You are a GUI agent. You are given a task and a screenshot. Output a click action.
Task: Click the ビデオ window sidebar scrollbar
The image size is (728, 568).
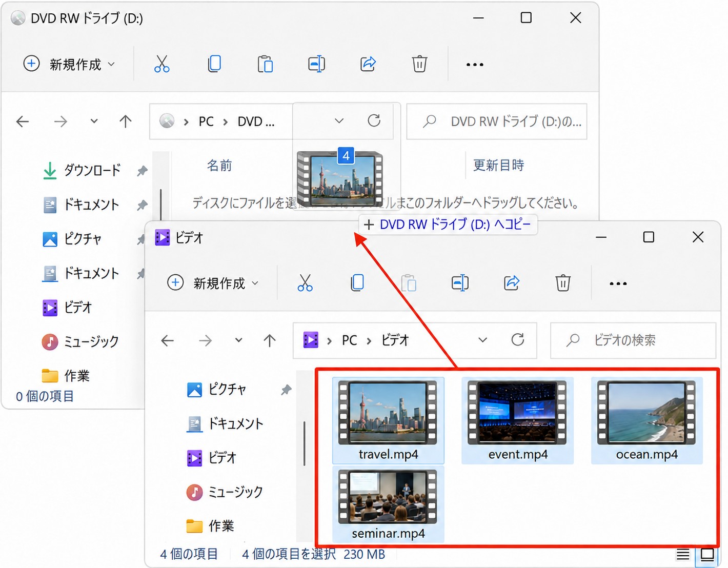click(x=304, y=443)
